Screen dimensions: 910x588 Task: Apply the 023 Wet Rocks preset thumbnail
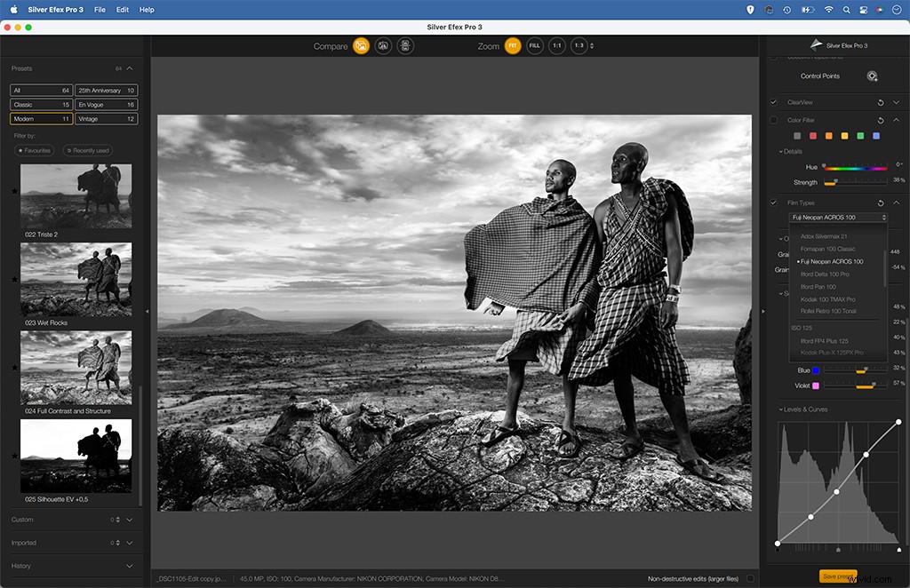tap(76, 278)
